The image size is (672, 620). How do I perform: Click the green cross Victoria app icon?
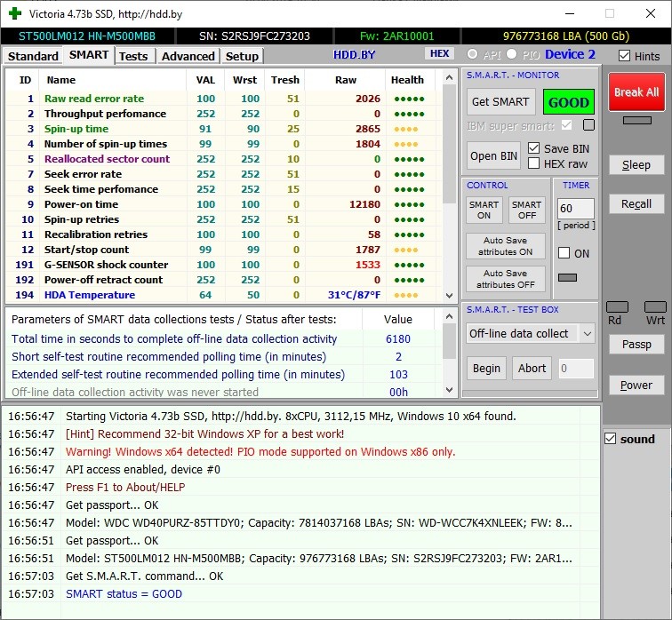[14, 13]
